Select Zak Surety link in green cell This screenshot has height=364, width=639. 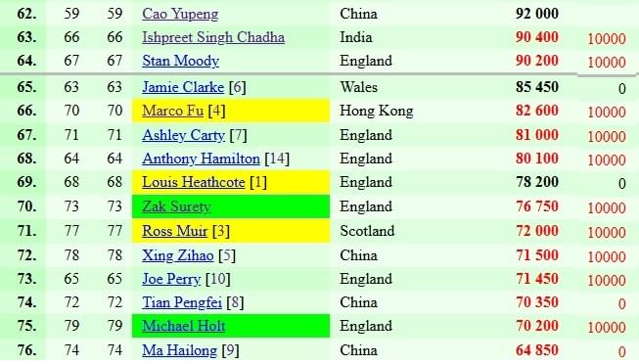point(176,206)
